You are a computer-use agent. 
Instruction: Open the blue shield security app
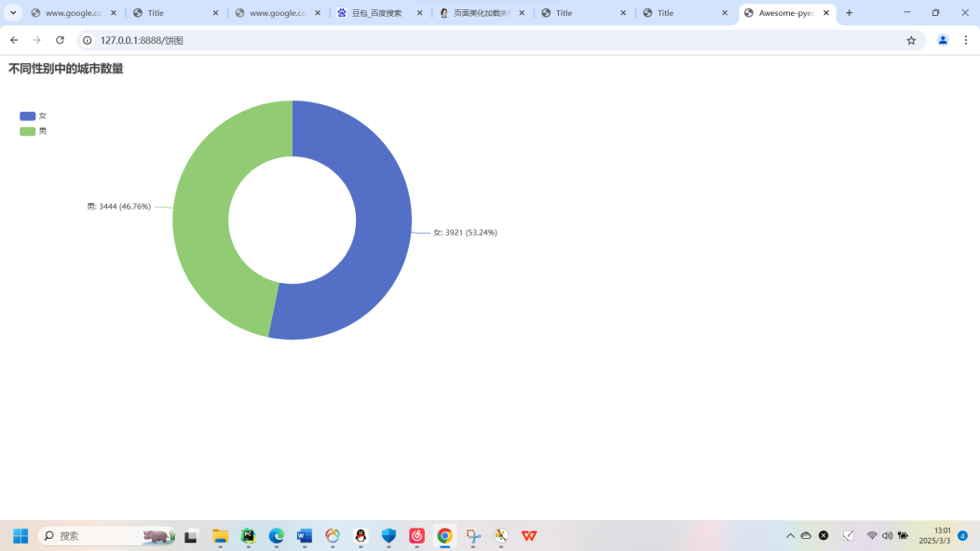388,535
